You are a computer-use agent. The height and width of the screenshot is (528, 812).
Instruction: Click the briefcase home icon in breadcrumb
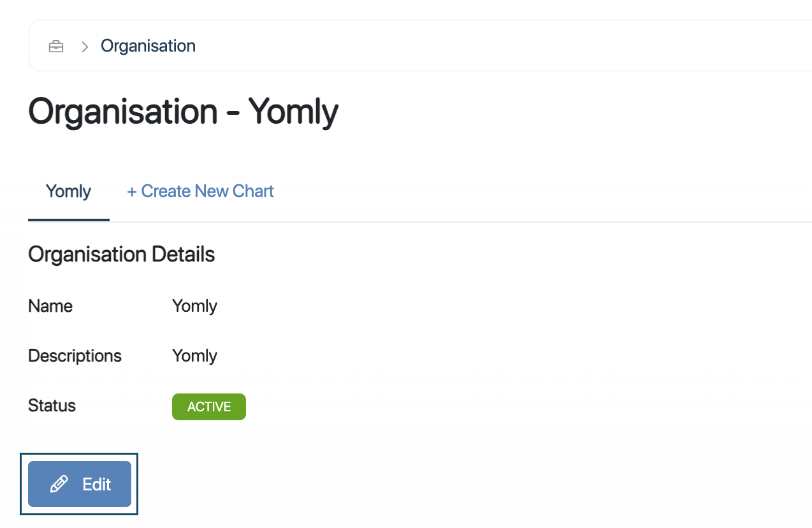point(56,46)
